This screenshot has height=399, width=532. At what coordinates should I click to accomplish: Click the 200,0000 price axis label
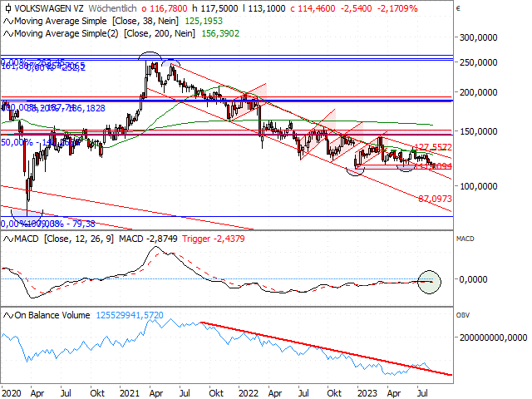[479, 92]
